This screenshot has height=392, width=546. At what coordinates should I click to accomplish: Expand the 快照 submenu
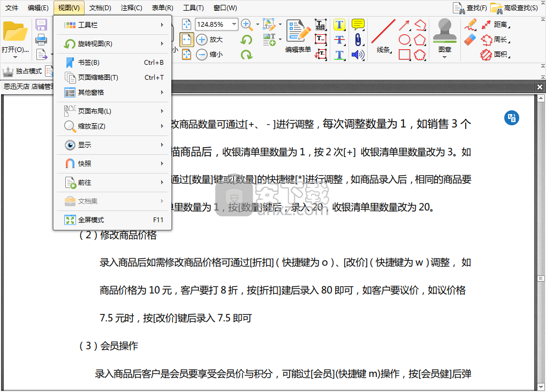[x=112, y=163]
